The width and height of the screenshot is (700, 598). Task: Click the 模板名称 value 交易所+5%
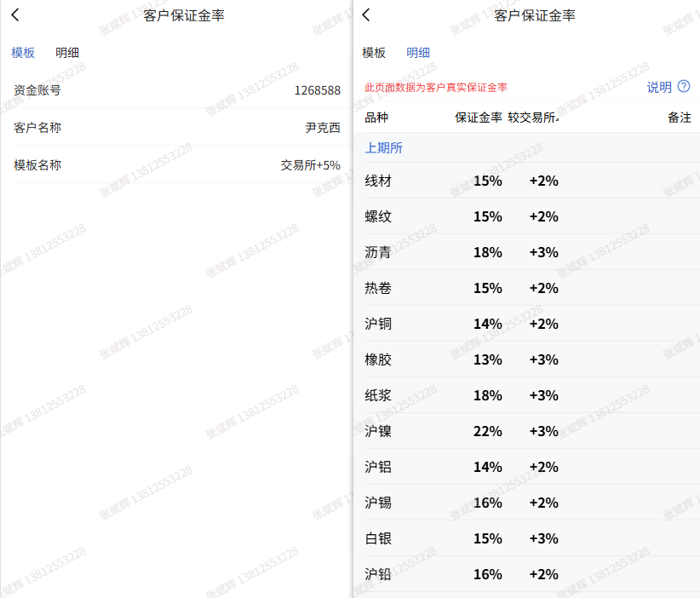[x=310, y=165]
